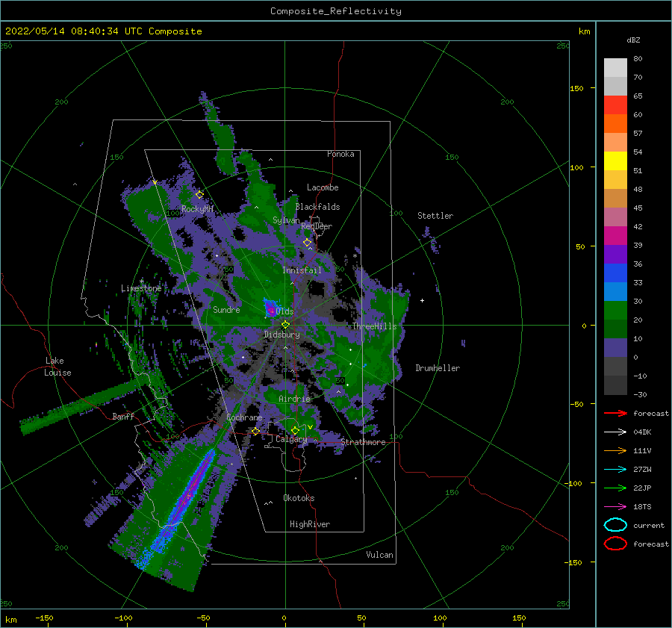Viewport: 672px width, 628px height.
Task: Click the -30 value on the dBZ scale
Action: point(641,395)
